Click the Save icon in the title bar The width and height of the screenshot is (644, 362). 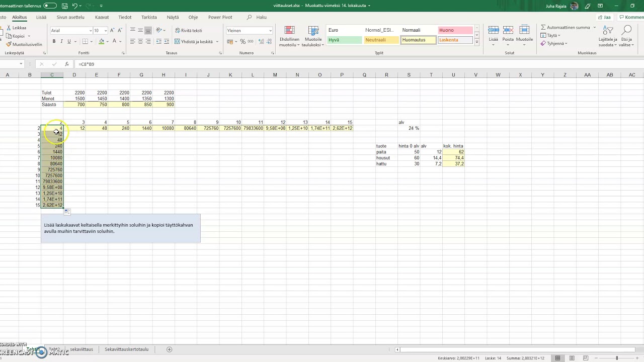coord(64,6)
